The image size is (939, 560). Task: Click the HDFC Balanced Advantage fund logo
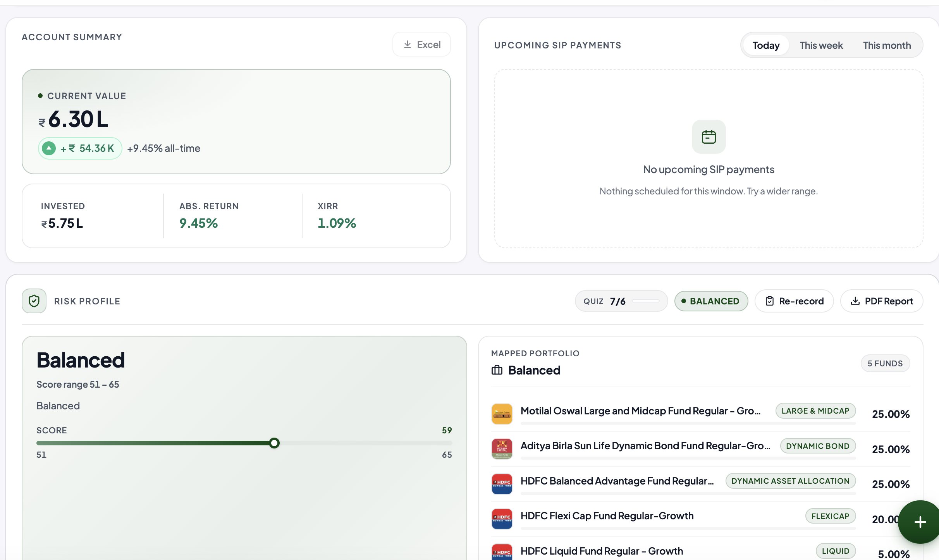[x=502, y=484]
